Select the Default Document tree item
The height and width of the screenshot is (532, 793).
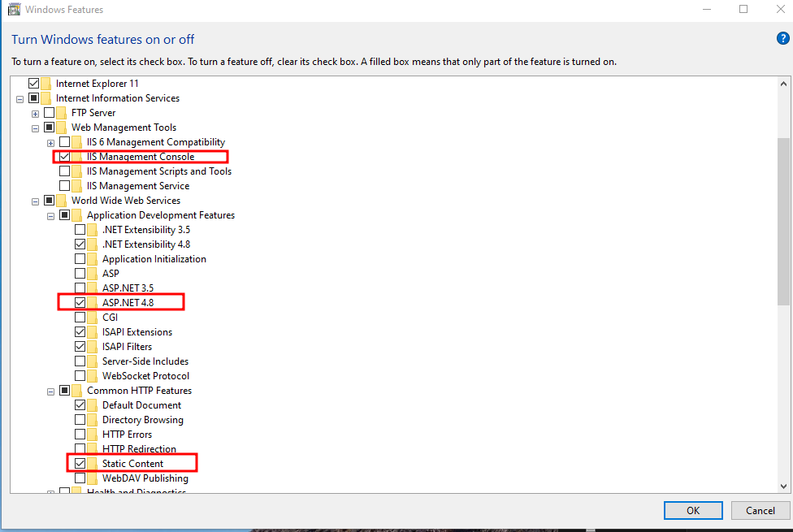pyautogui.click(x=141, y=405)
